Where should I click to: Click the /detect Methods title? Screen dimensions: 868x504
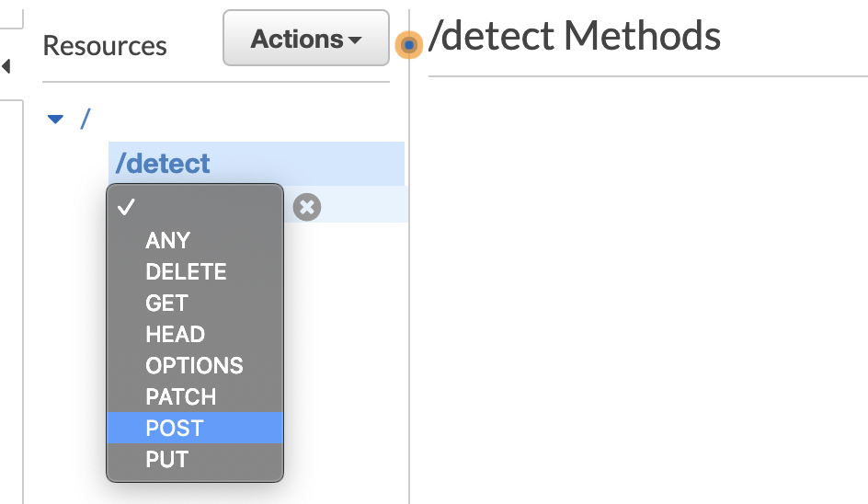tap(574, 36)
